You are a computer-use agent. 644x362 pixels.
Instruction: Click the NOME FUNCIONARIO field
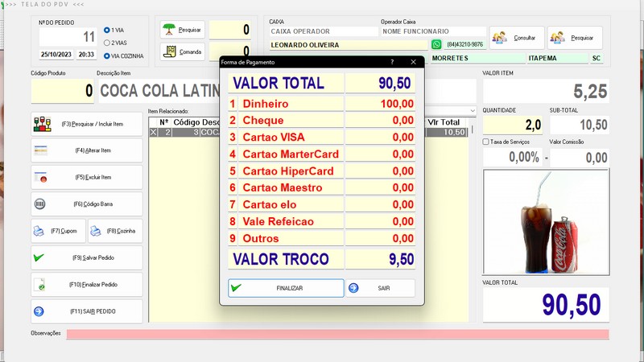(x=433, y=31)
